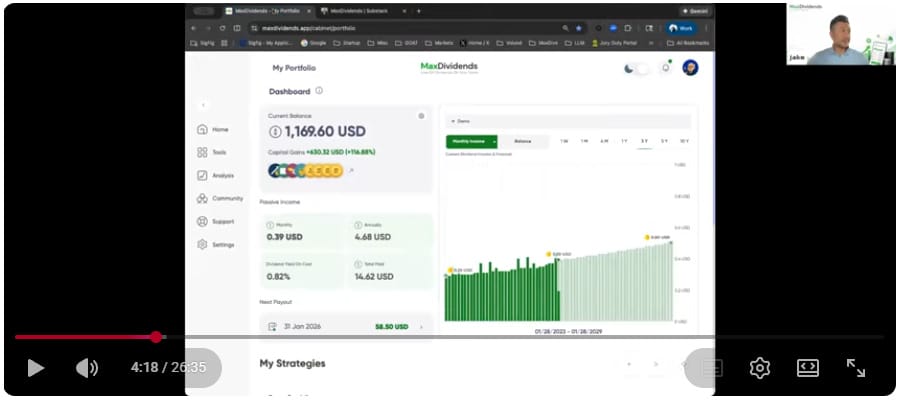Click the MaxDividends logo
Viewport: 902px width, 401px height.
click(449, 68)
